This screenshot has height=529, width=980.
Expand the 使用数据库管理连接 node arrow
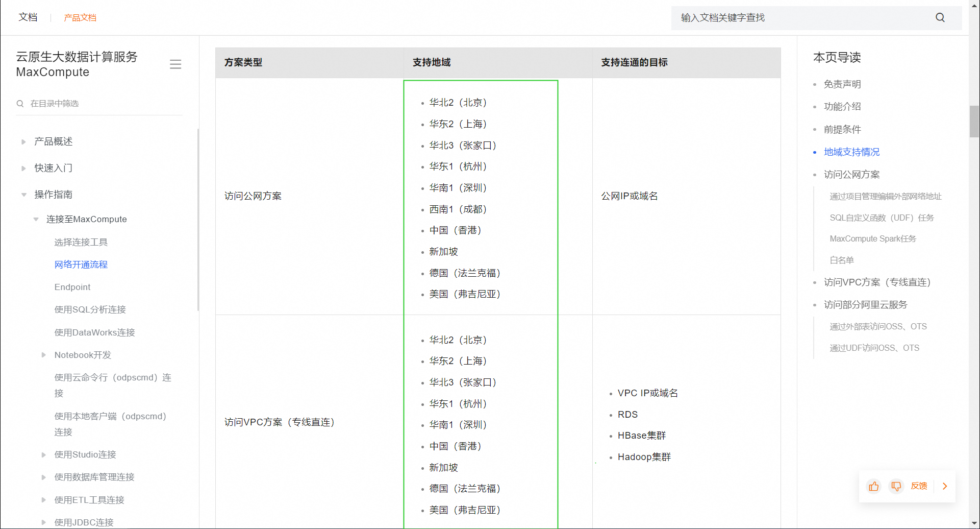click(x=44, y=477)
